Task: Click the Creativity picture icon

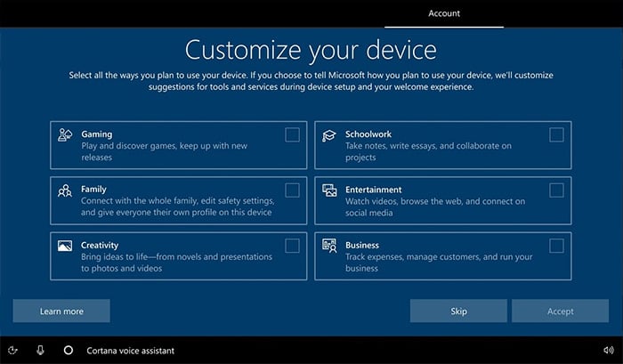Action: [x=65, y=246]
